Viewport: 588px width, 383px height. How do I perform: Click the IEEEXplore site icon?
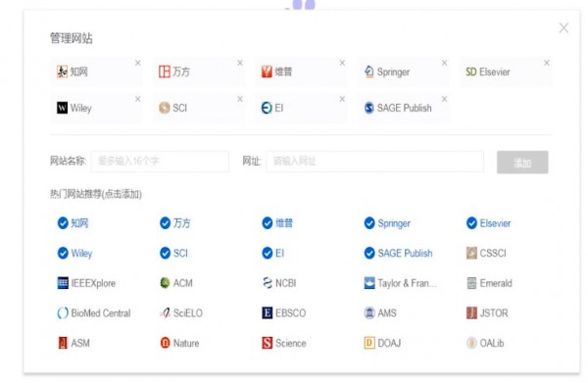point(63,283)
